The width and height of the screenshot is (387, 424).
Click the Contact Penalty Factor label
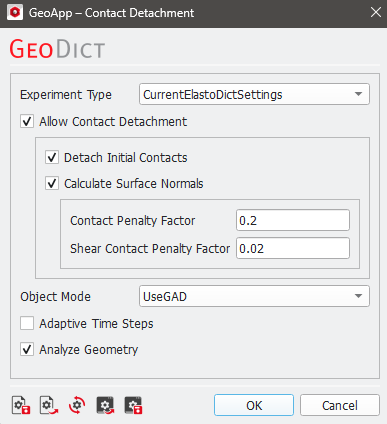point(133,221)
